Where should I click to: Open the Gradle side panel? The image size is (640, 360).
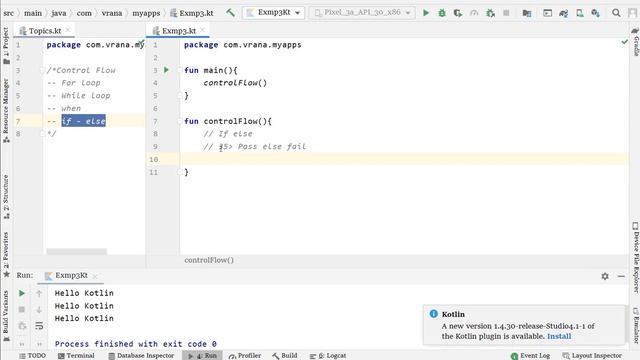(x=635, y=42)
